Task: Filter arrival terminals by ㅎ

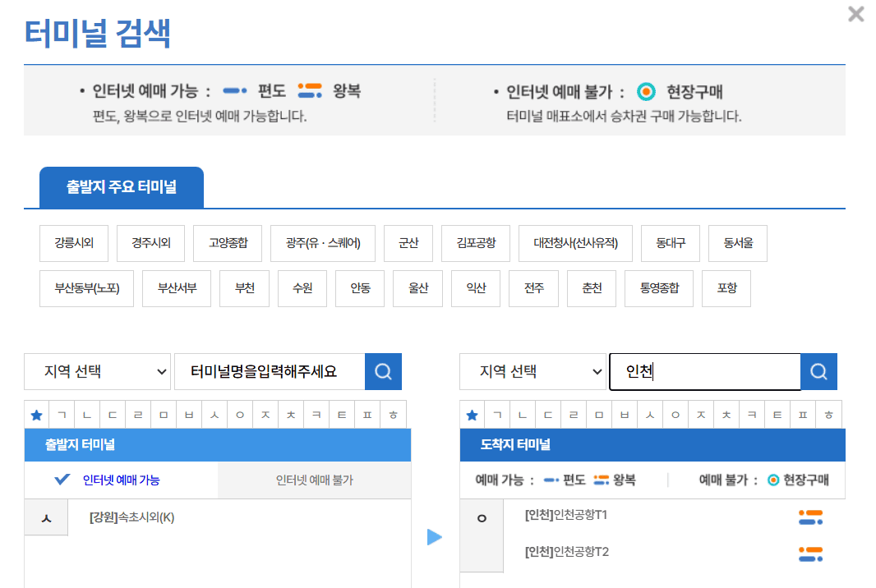Action: 828,415
